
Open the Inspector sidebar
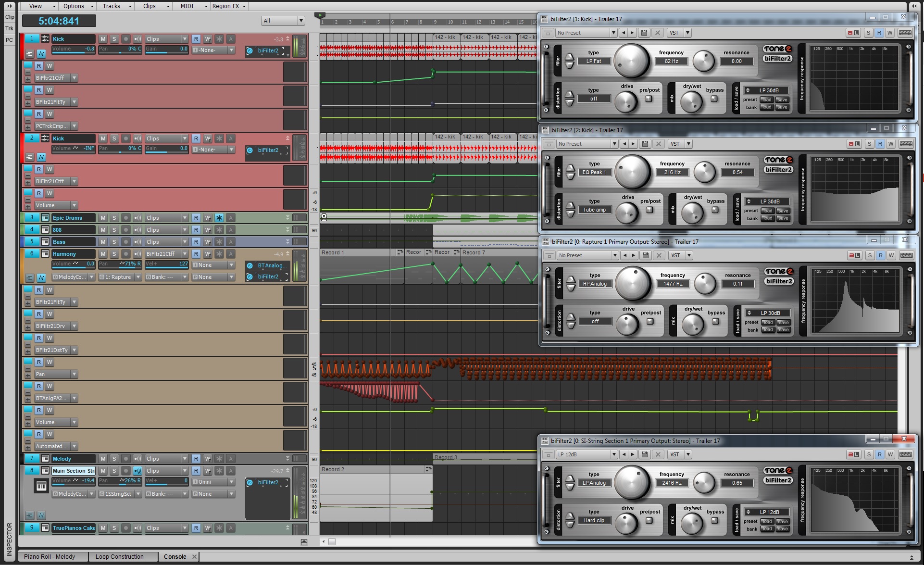coord(10,539)
